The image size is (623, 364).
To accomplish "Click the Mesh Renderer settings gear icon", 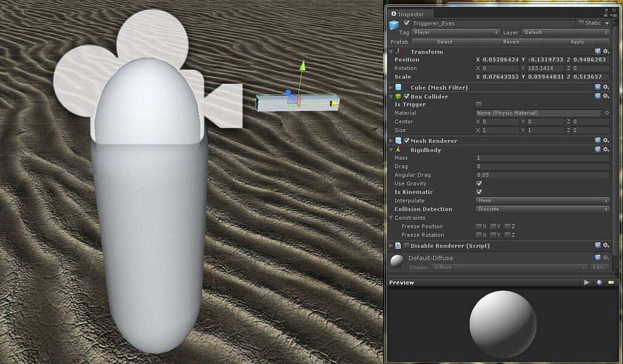I will tap(605, 140).
